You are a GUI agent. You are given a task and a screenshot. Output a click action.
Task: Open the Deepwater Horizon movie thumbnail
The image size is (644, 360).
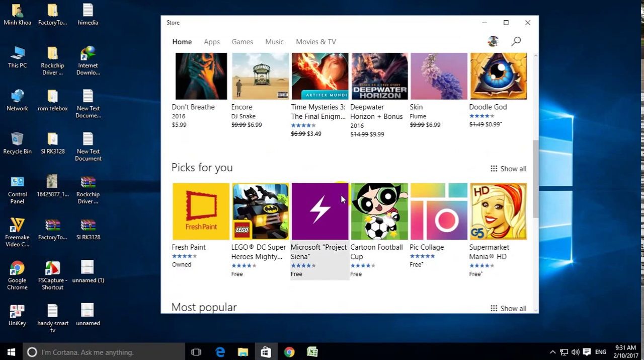pos(379,76)
